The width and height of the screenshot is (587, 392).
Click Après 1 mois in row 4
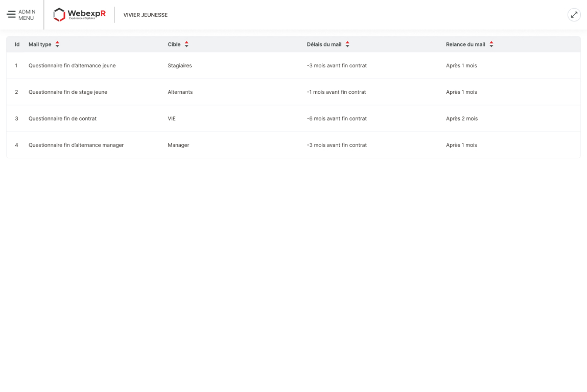click(461, 145)
